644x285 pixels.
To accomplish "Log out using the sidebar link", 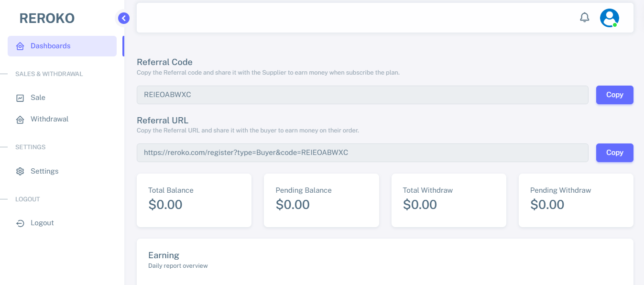I will [x=42, y=223].
